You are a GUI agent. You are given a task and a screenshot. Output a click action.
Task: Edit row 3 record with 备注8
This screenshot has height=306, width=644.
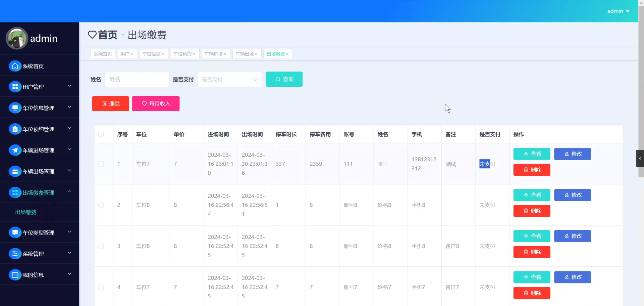click(x=573, y=236)
